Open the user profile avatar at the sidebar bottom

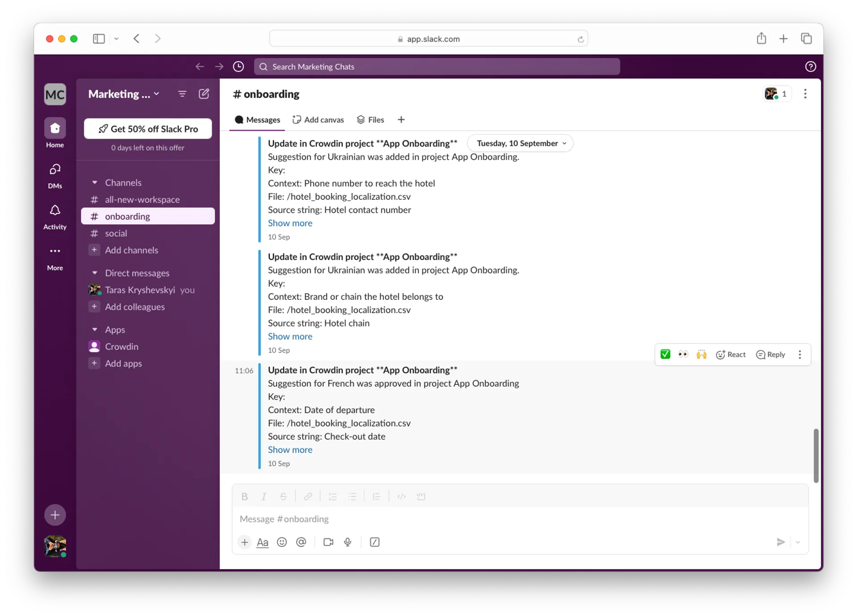55,546
